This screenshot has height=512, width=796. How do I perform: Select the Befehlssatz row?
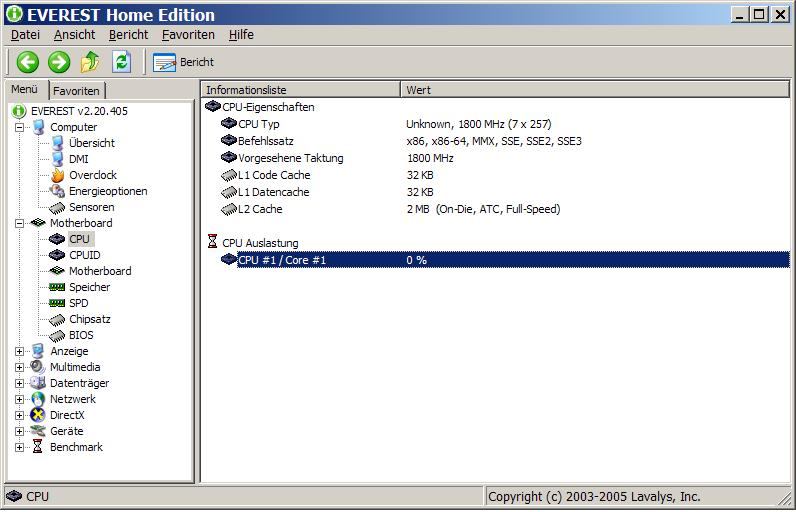495,141
